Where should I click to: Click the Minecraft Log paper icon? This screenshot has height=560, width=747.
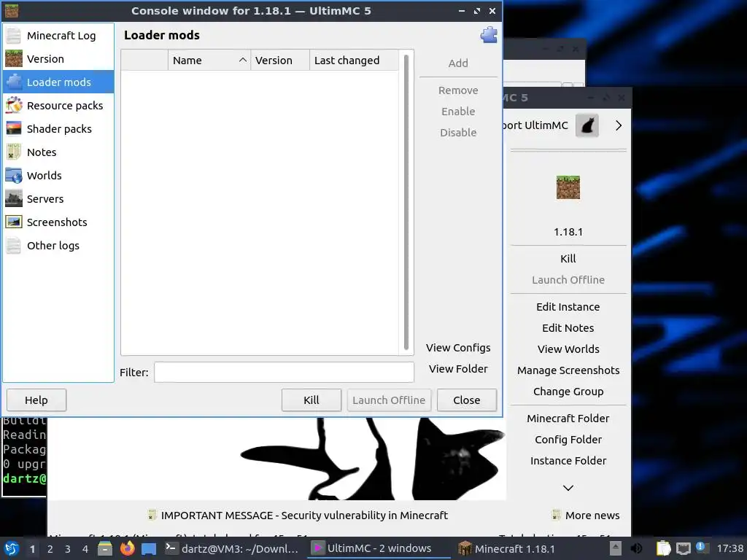point(14,36)
